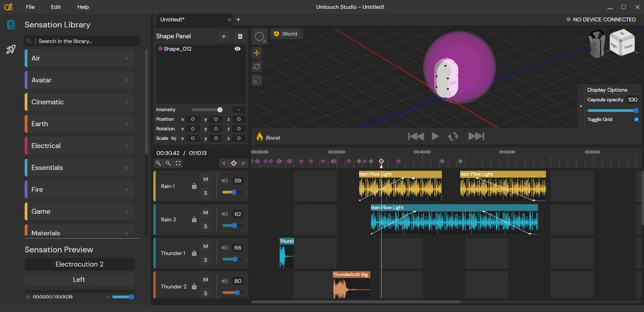Fit timeline to view
This screenshot has height=312, width=644.
[178, 163]
